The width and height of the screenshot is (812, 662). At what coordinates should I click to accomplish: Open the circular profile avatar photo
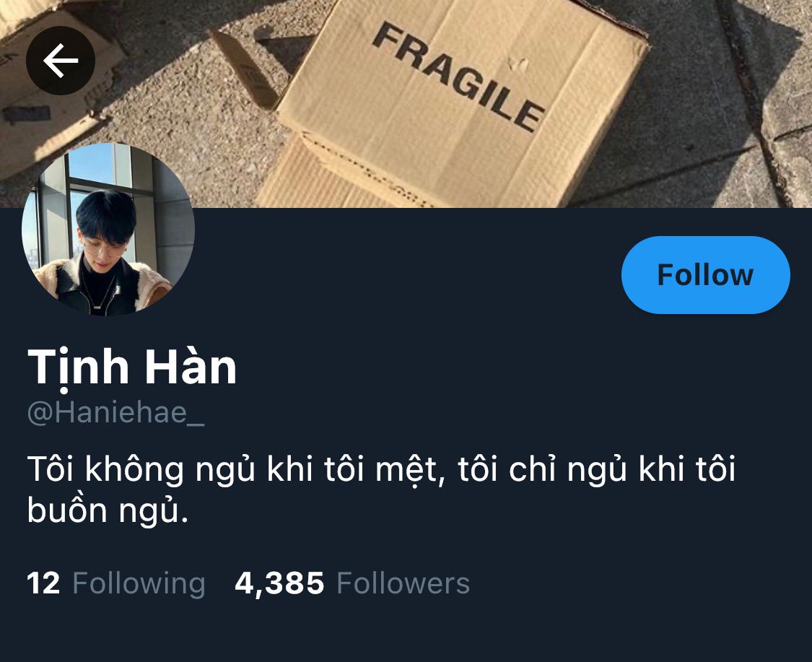pyautogui.click(x=108, y=230)
